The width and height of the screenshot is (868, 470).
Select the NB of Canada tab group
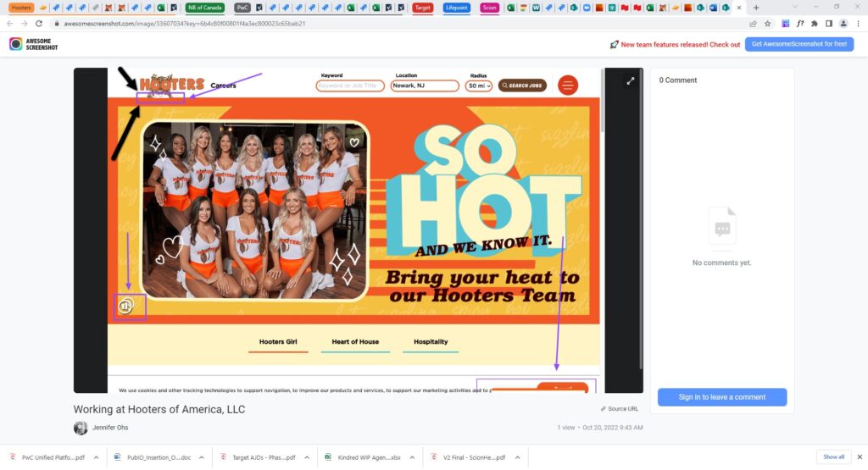coord(205,8)
